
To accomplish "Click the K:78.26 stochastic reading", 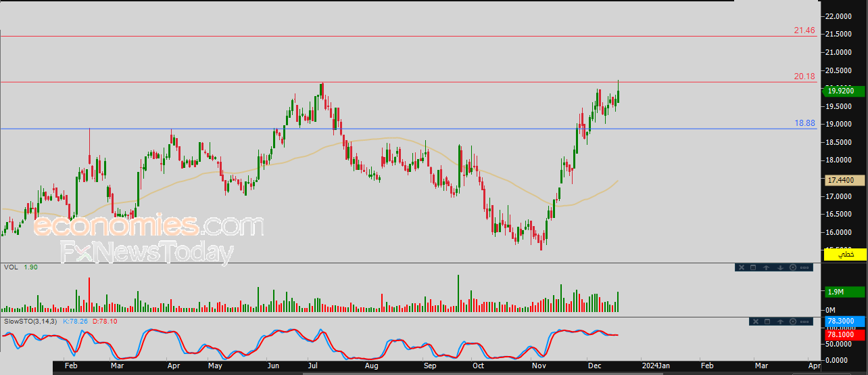I will point(76,321).
